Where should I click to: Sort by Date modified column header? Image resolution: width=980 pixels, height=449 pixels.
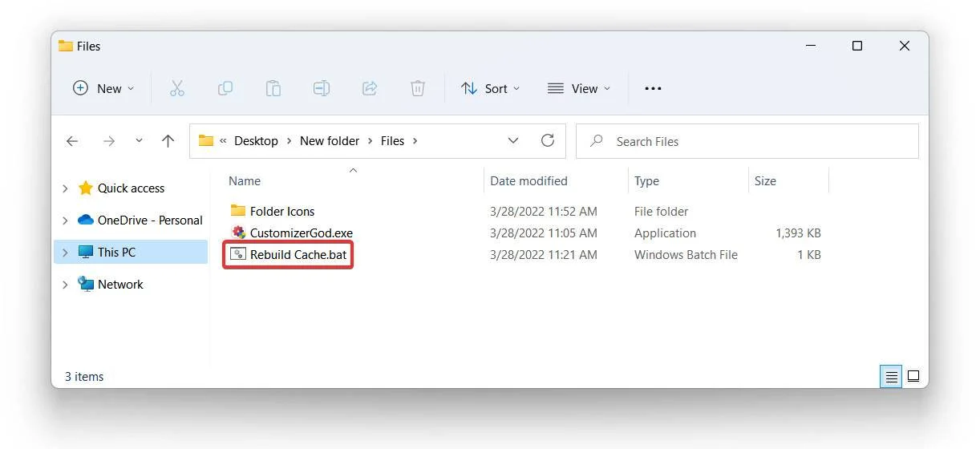(528, 180)
